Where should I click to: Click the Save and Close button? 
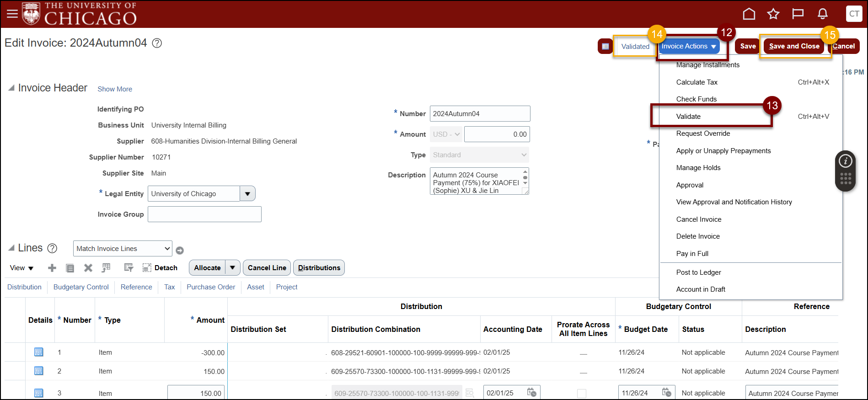[794, 46]
